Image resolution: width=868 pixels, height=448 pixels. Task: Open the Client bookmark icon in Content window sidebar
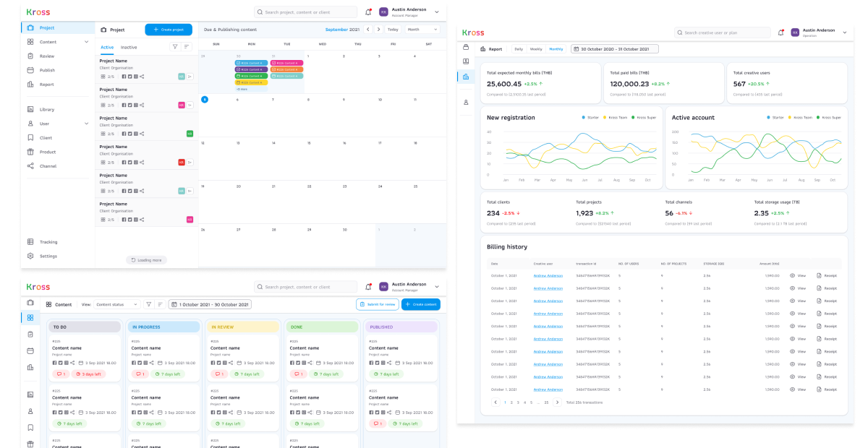click(x=30, y=428)
